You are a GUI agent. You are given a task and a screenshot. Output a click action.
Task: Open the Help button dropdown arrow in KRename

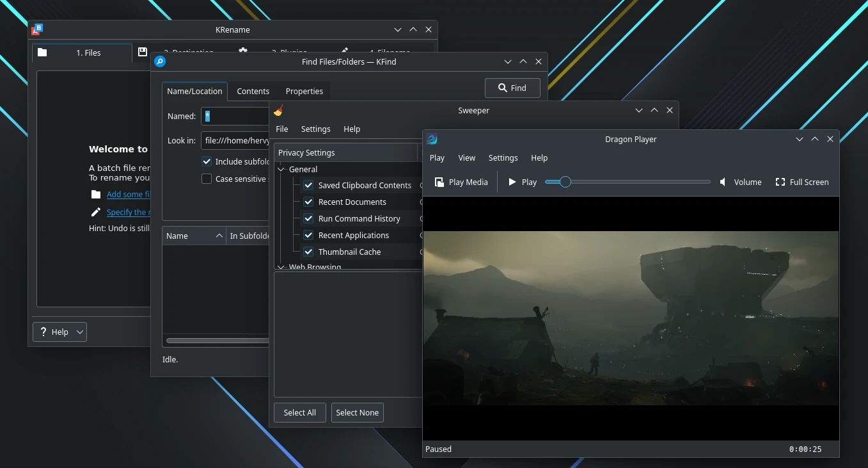click(80, 332)
